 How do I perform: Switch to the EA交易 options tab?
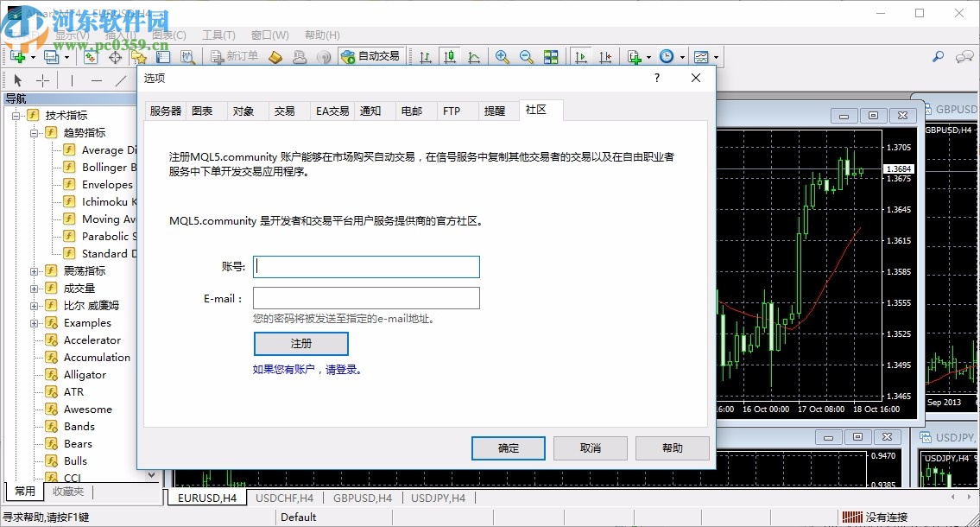click(x=332, y=111)
